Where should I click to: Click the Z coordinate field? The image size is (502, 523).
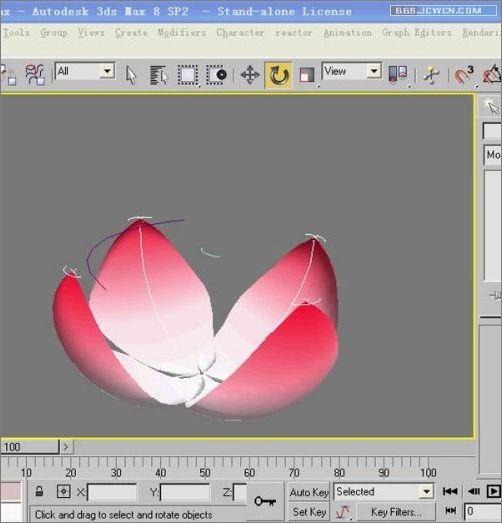[240, 492]
